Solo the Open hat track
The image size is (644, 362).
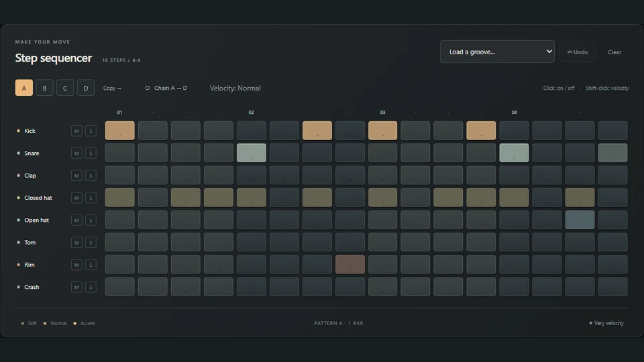[91, 221]
